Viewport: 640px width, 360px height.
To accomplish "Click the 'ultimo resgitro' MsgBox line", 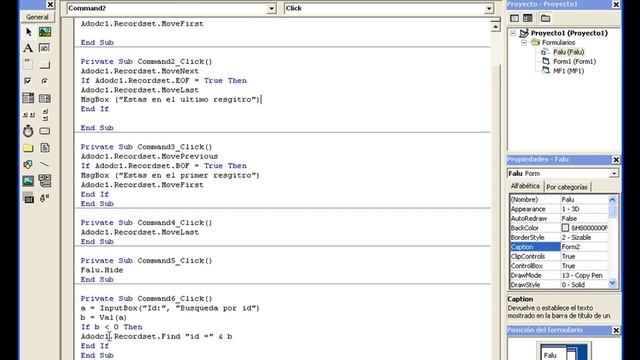I will point(170,100).
